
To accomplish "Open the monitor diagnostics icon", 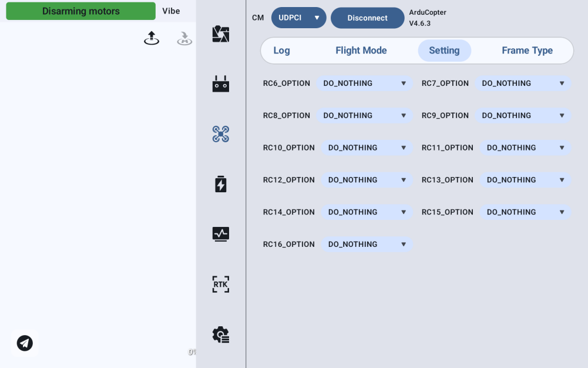I will click(220, 234).
